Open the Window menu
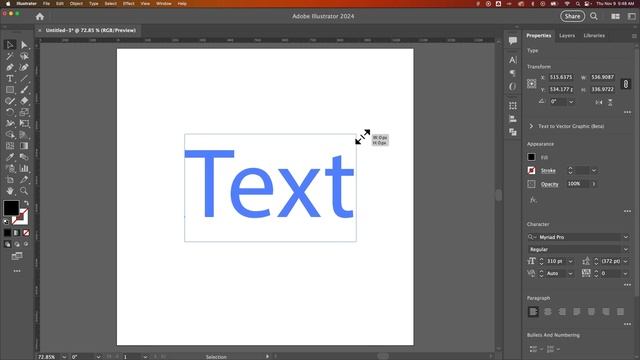 coord(164,4)
